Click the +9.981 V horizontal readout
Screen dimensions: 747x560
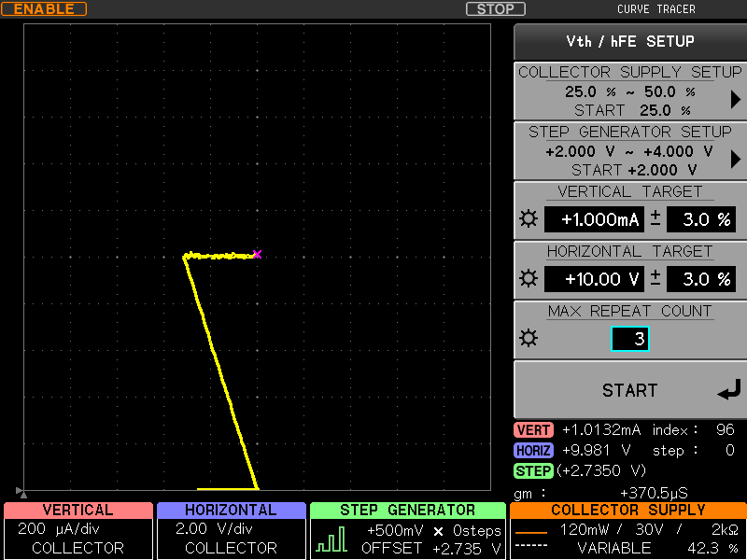coord(597,451)
